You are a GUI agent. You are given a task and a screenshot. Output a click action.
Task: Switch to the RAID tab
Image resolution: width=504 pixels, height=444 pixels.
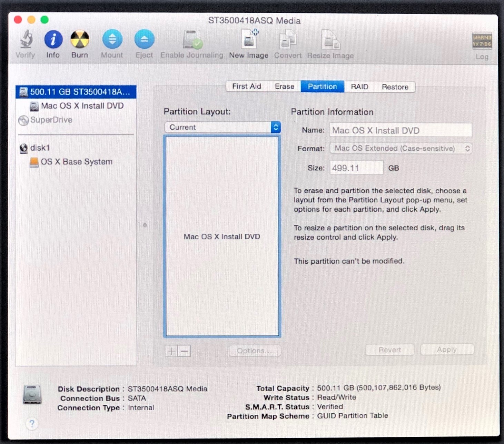tap(360, 87)
